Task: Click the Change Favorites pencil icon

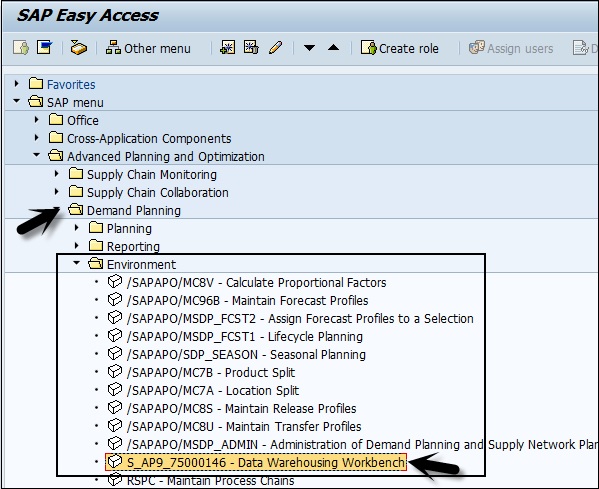Action: click(275, 48)
